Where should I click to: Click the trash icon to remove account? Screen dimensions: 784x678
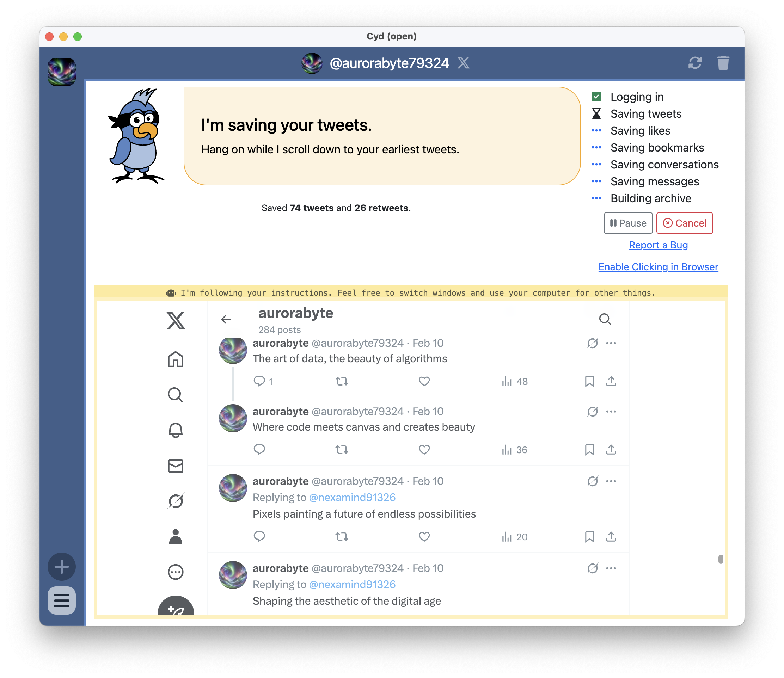pos(724,63)
